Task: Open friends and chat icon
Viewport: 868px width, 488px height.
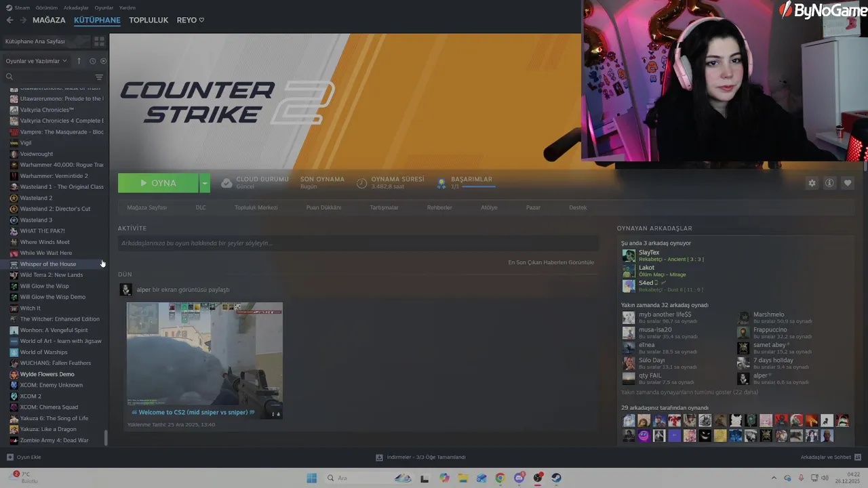Action: (858, 457)
